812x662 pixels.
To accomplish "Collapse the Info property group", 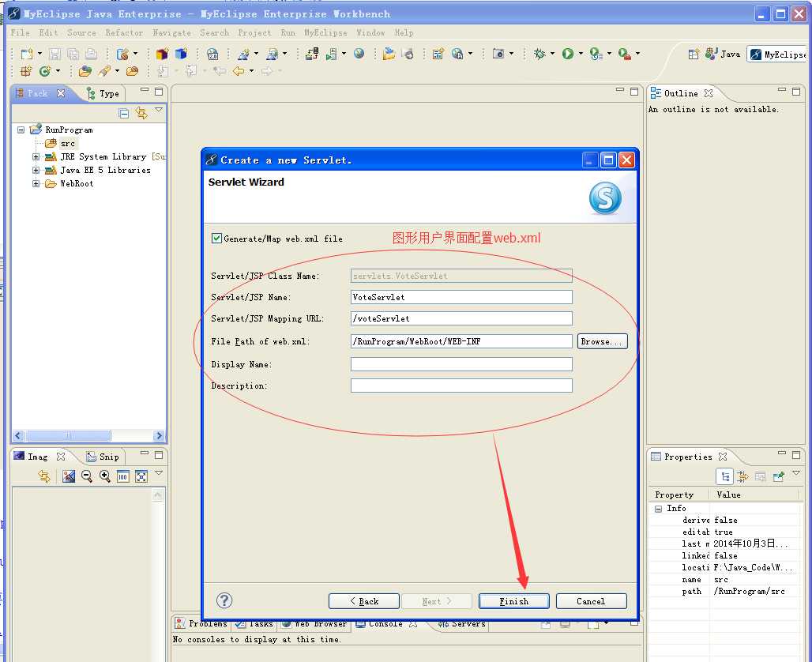I will pyautogui.click(x=658, y=509).
